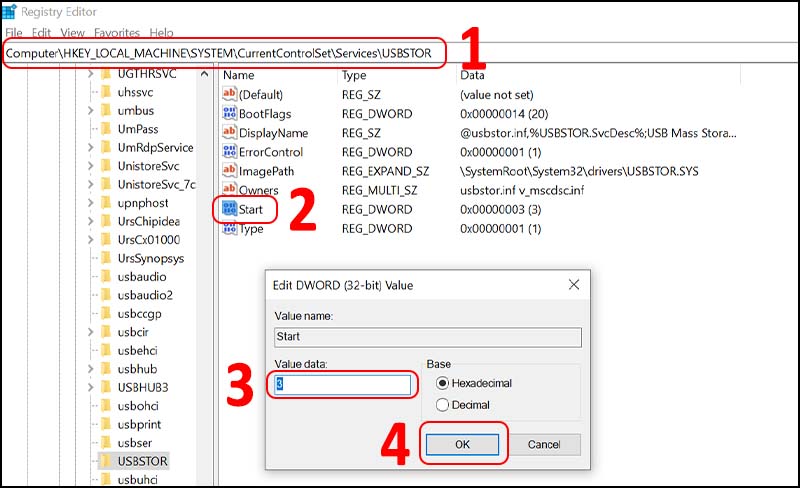Expand the UmRdpService tree node
The width and height of the screenshot is (800, 488).
90,147
